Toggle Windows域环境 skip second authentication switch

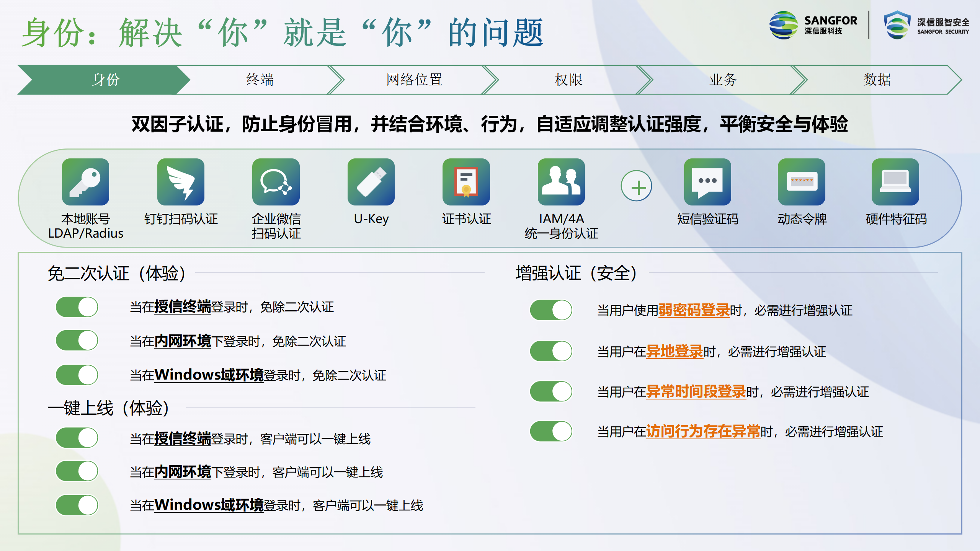[x=77, y=375]
